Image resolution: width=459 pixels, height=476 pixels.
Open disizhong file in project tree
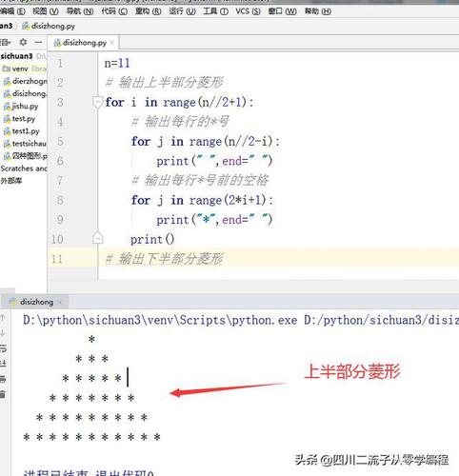(x=26, y=93)
